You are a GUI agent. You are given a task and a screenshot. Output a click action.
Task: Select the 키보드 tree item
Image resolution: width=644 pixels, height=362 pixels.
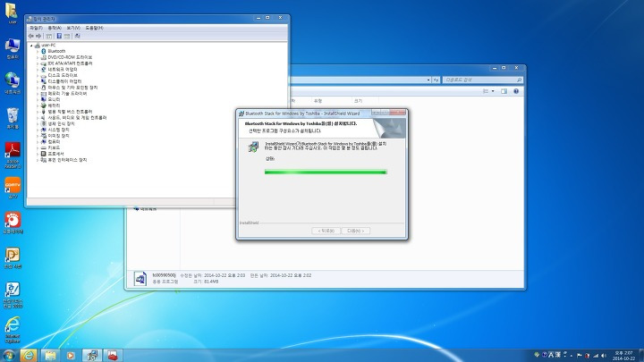coord(54,147)
